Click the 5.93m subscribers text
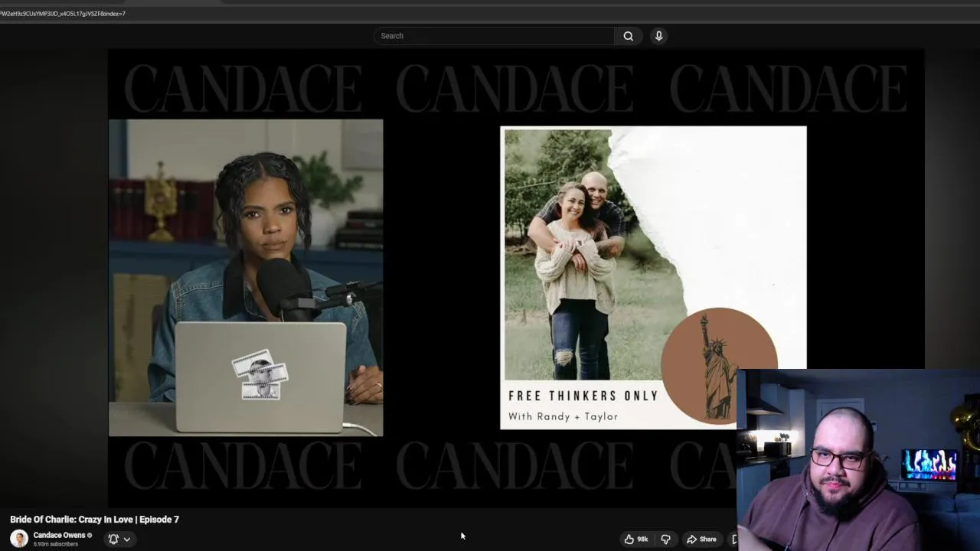 [x=56, y=544]
